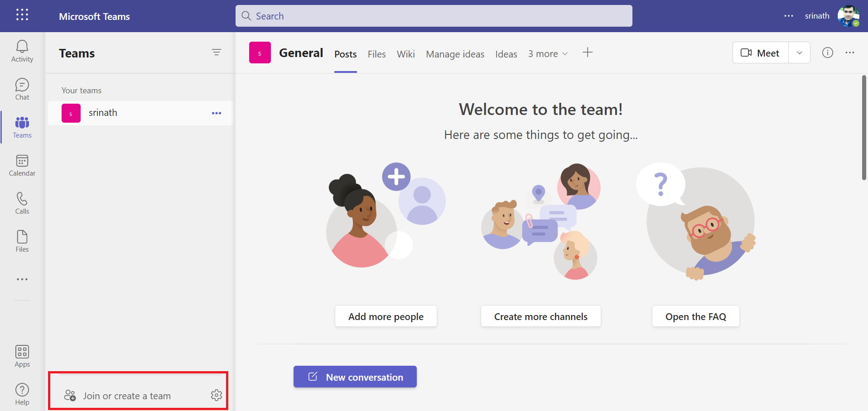Click the Add more people button
This screenshot has height=411, width=868.
[x=386, y=316]
